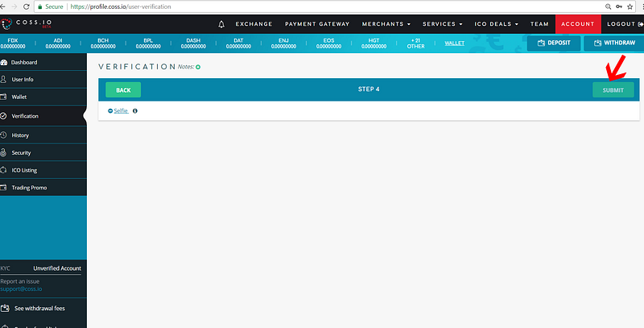Screen dimensions: 644x328
Task: Click the EOS balance in ticker
Action: pos(329,44)
